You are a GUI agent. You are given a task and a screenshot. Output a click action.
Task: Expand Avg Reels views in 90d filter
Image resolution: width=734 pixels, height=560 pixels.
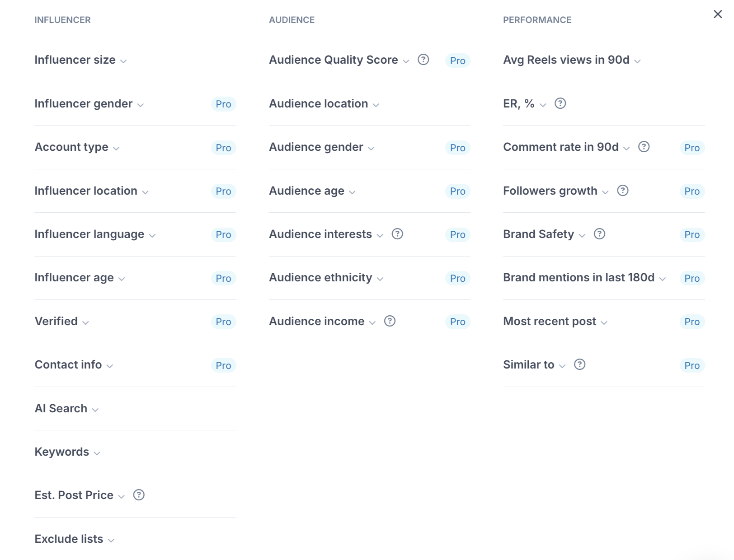[x=572, y=60]
